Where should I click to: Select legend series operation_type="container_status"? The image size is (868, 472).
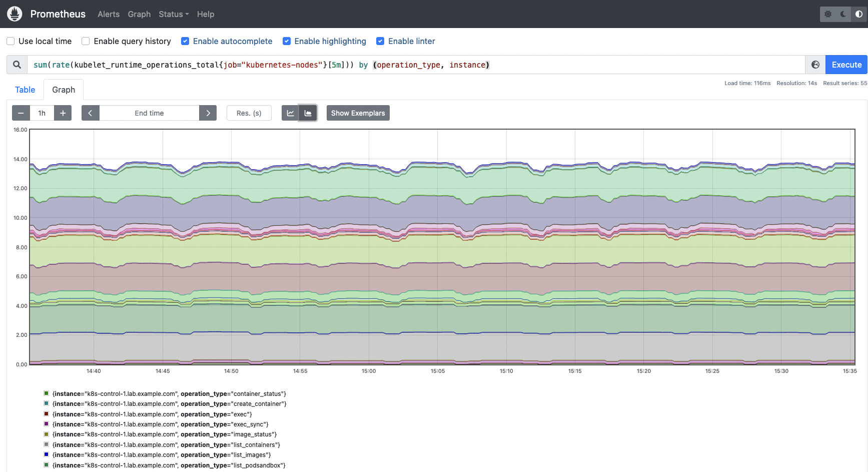pyautogui.click(x=169, y=394)
